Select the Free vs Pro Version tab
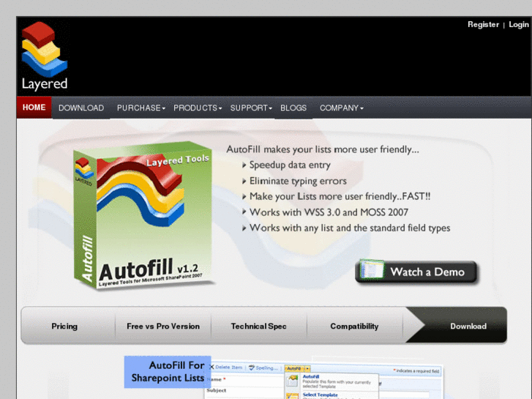 point(163,327)
